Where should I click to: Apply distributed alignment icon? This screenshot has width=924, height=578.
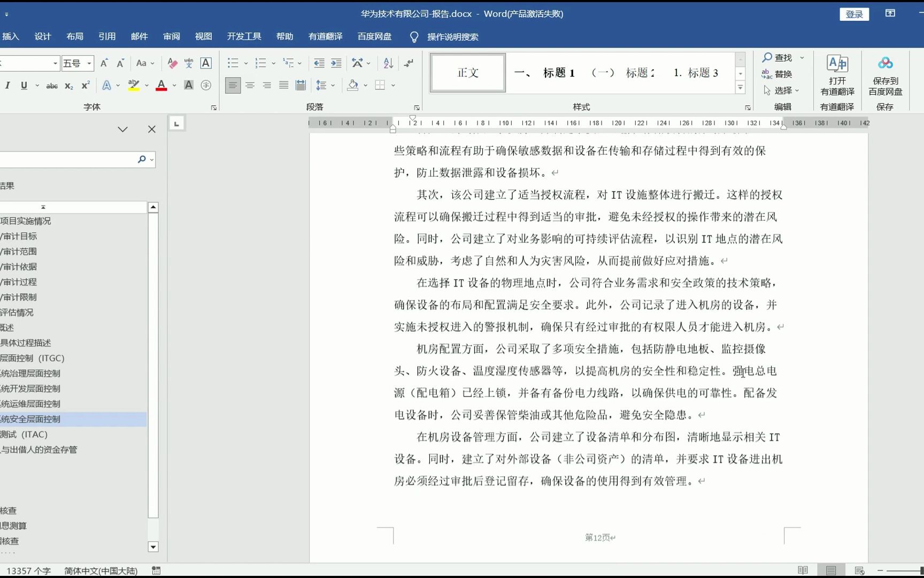(x=301, y=85)
